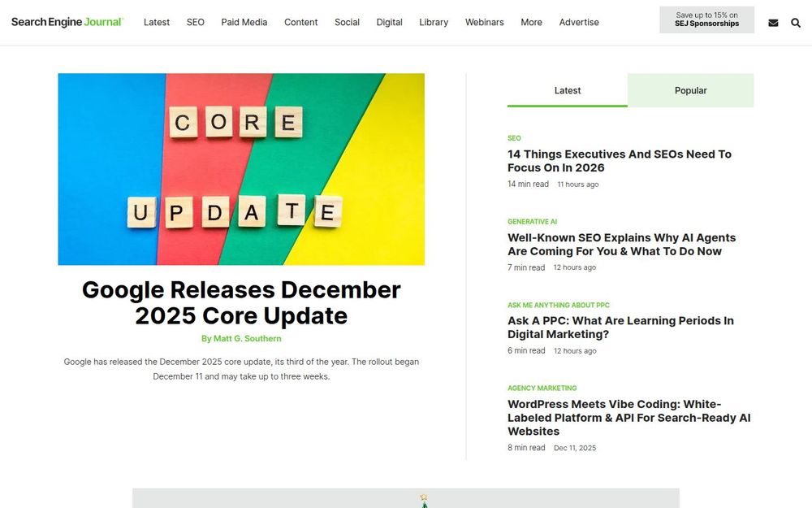Click the '14 min read' text

[x=529, y=184]
